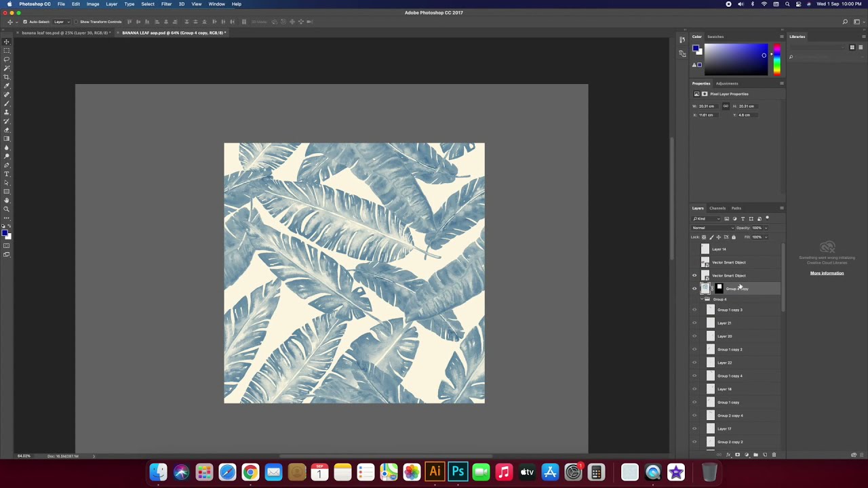Select the Move tool
The width and height of the screenshot is (868, 488).
coord(7,41)
